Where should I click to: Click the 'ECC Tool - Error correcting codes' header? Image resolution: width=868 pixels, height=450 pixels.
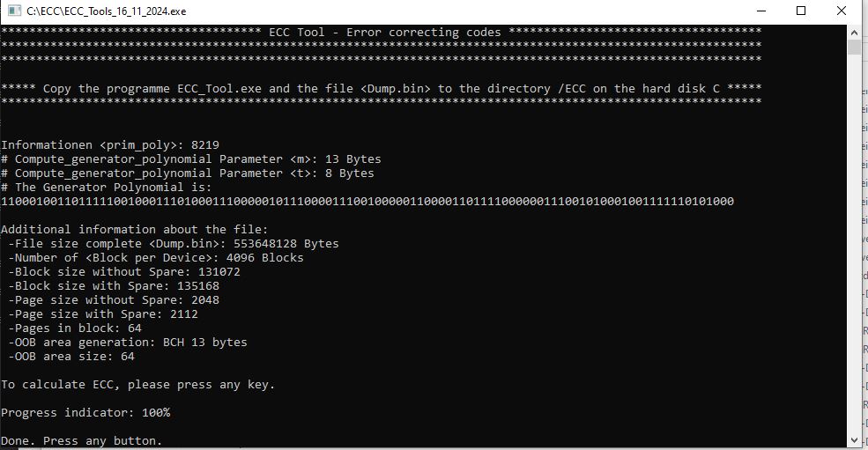coord(385,32)
